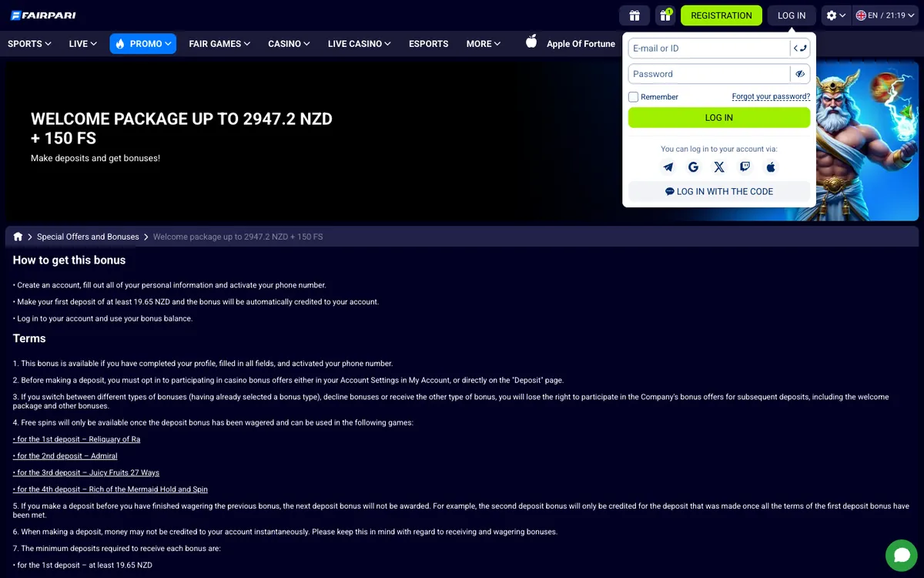Focus the E-mail or ID field
The image size is (924, 578).
click(x=709, y=48)
